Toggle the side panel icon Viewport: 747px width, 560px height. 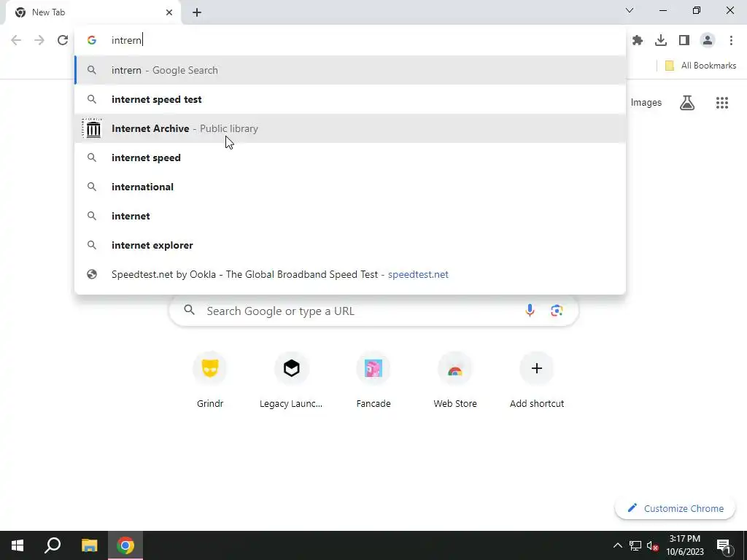684,41
